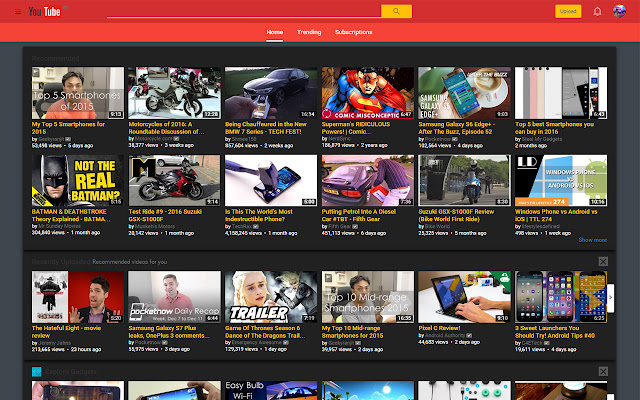This screenshot has width=640, height=400.
Task: Open the Pocketnow Daily Recap thumbnail
Action: coord(174,297)
